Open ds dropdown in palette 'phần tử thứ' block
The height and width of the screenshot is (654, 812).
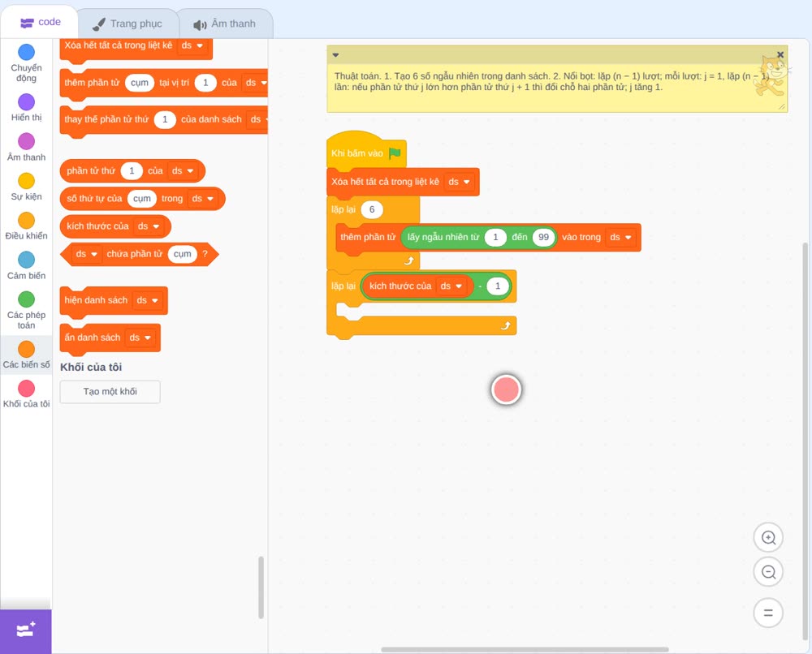tap(183, 170)
